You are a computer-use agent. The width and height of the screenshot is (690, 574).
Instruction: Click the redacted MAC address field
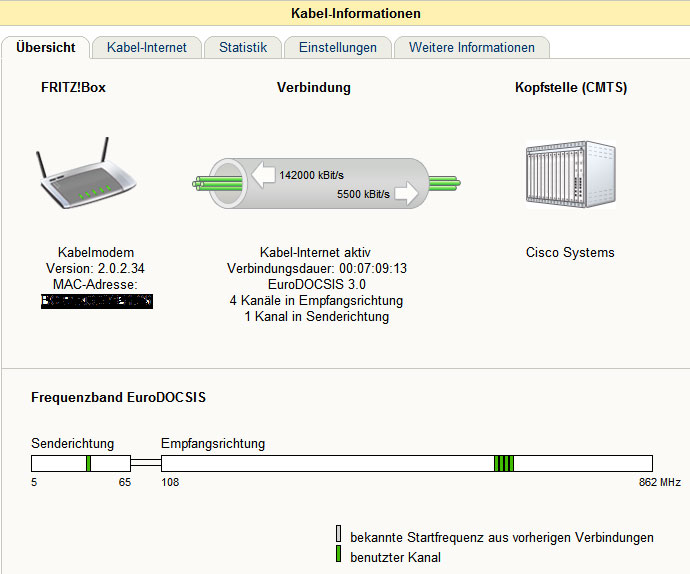pyautogui.click(x=97, y=300)
